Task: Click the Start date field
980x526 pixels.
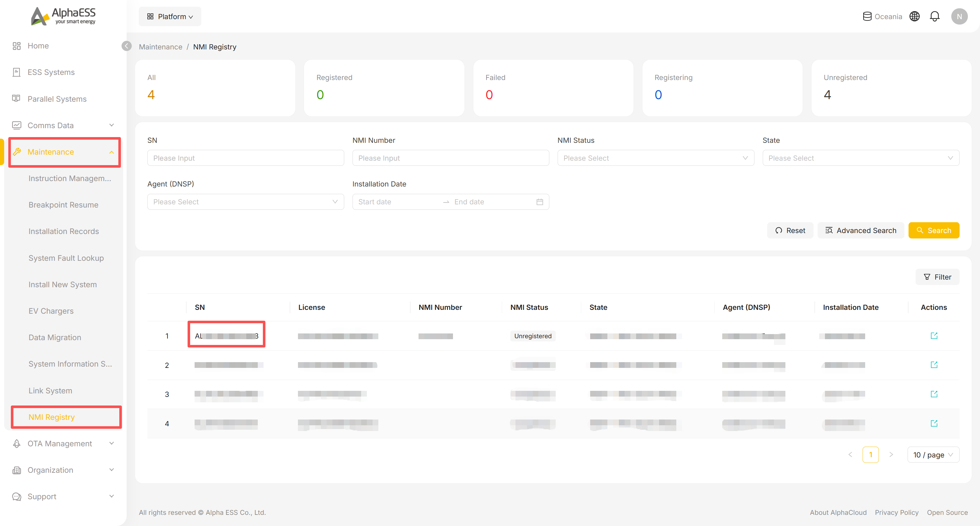Action: pos(397,202)
